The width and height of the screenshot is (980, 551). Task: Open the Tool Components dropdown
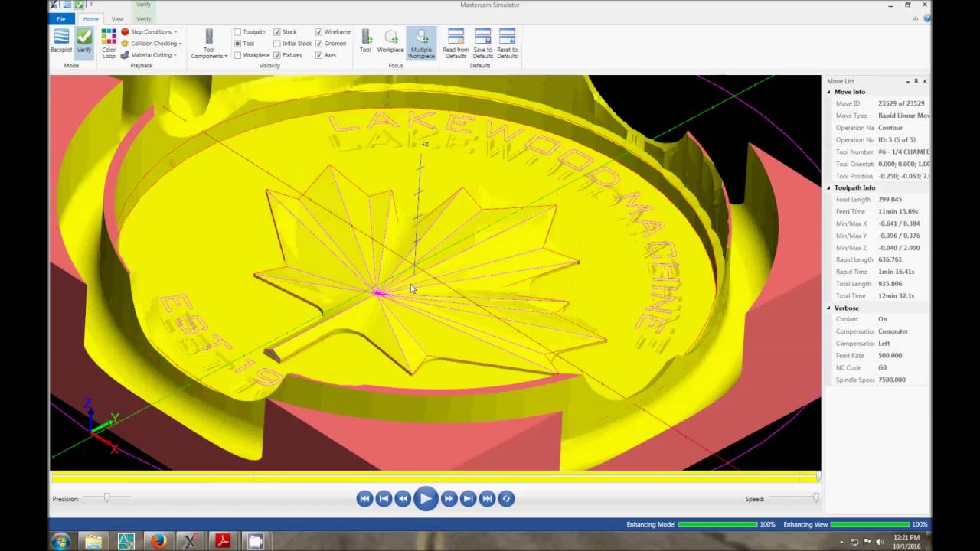click(209, 44)
